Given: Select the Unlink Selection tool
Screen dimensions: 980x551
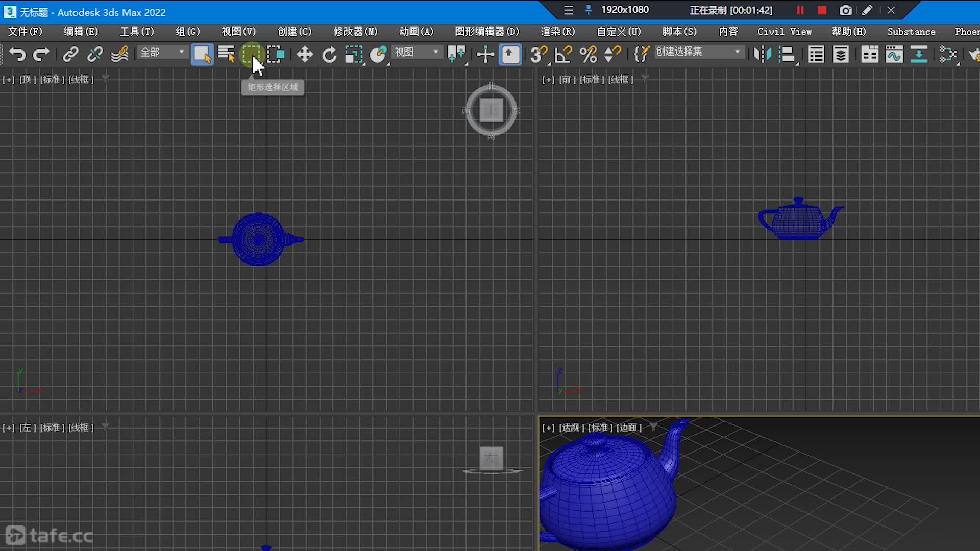Looking at the screenshot, I should [95, 54].
